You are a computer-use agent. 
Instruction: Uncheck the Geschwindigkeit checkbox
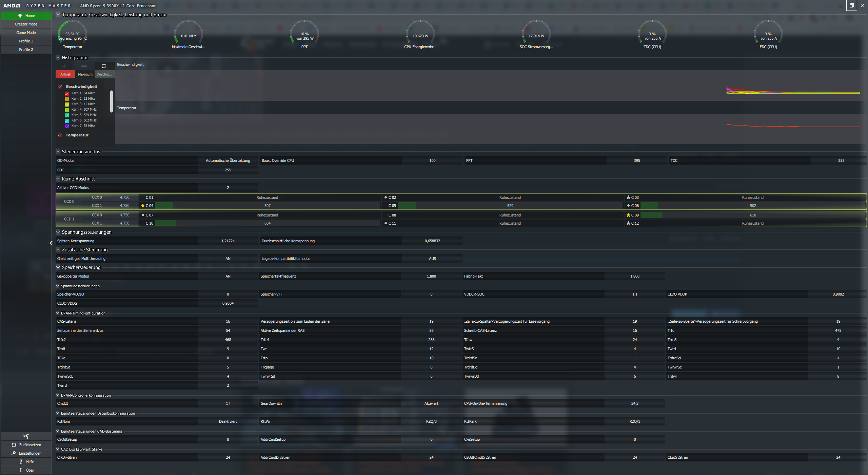[60, 87]
